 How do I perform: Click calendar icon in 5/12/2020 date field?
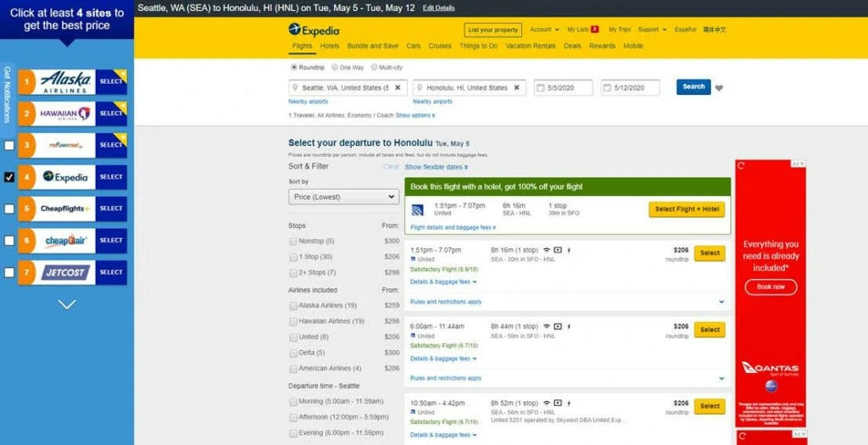[607, 88]
